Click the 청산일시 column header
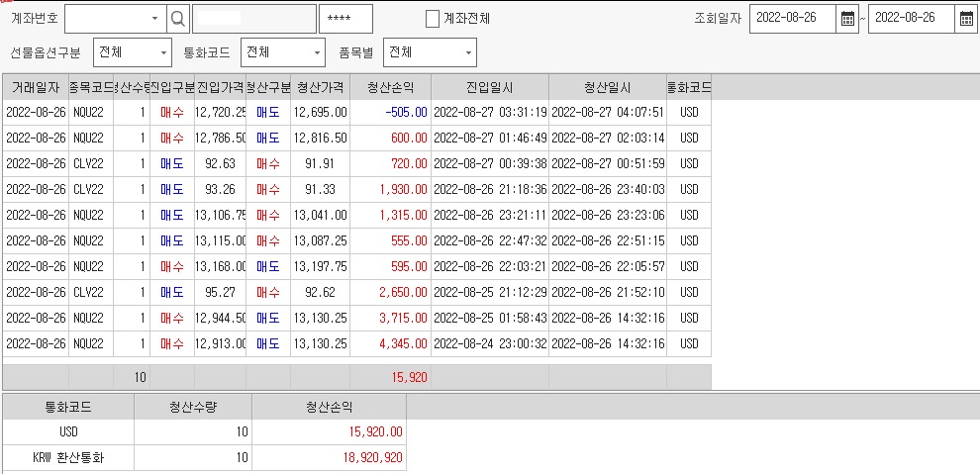The height and width of the screenshot is (474, 980). tap(607, 87)
